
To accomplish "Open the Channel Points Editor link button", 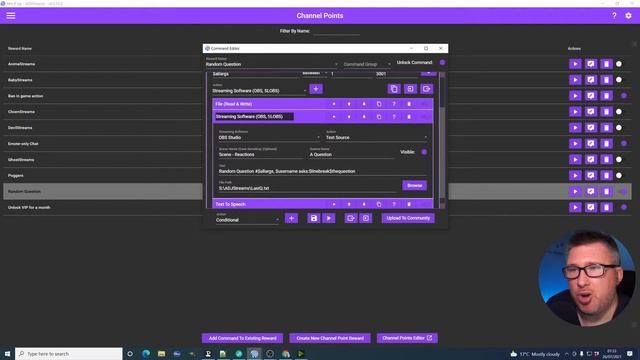I will 407,338.
